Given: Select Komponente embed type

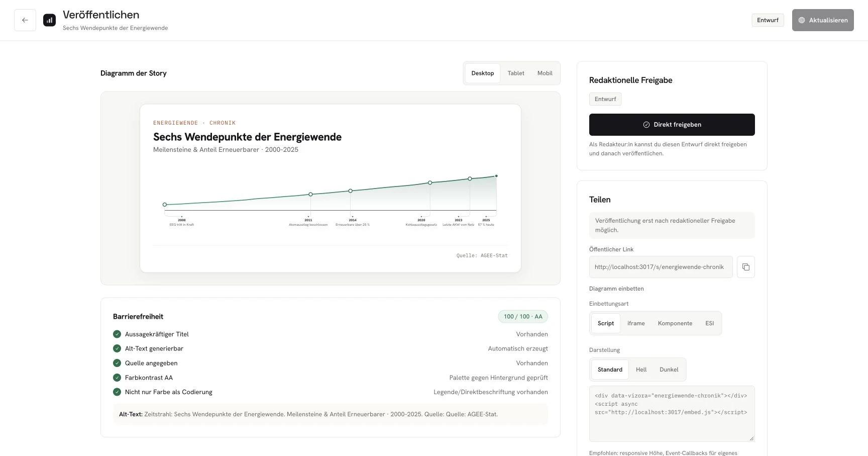Looking at the screenshot, I should (x=675, y=323).
